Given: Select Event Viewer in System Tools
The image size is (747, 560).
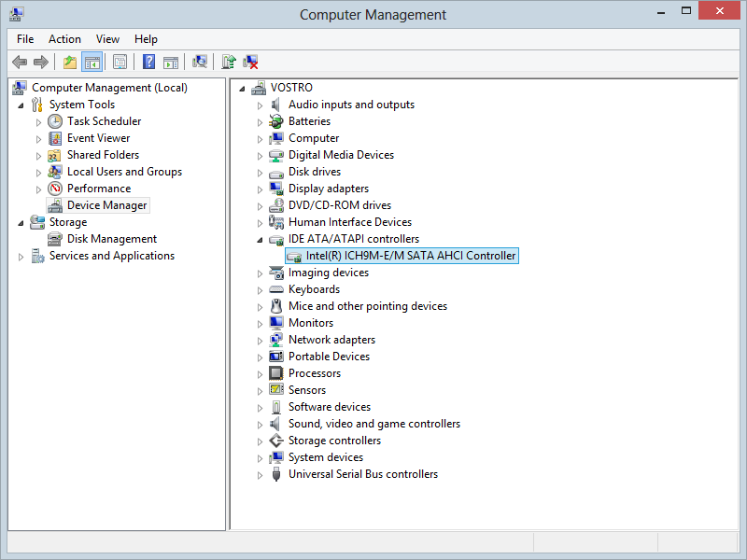Looking at the screenshot, I should pyautogui.click(x=98, y=138).
